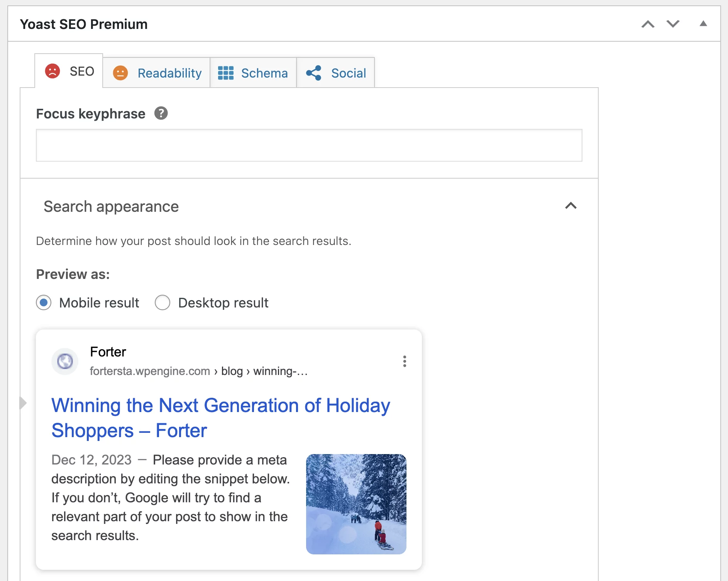
Task: Open the Schema tab
Action: (x=253, y=73)
